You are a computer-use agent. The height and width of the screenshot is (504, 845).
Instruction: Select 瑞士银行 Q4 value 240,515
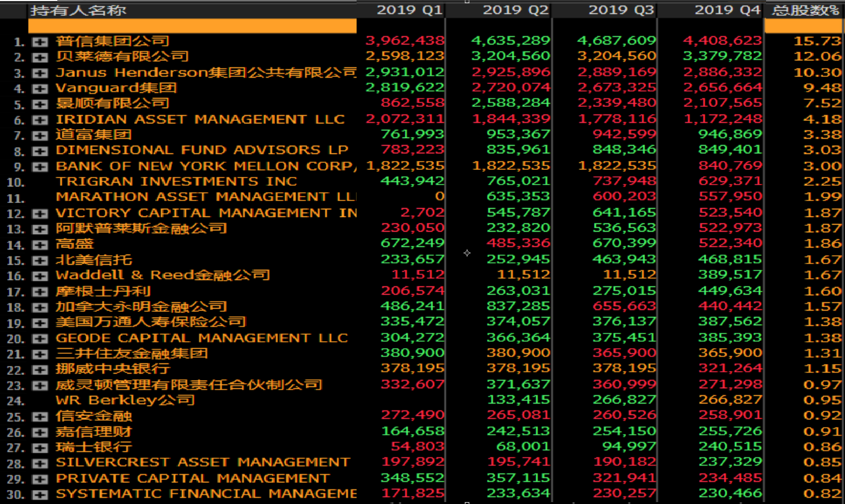tap(730, 447)
